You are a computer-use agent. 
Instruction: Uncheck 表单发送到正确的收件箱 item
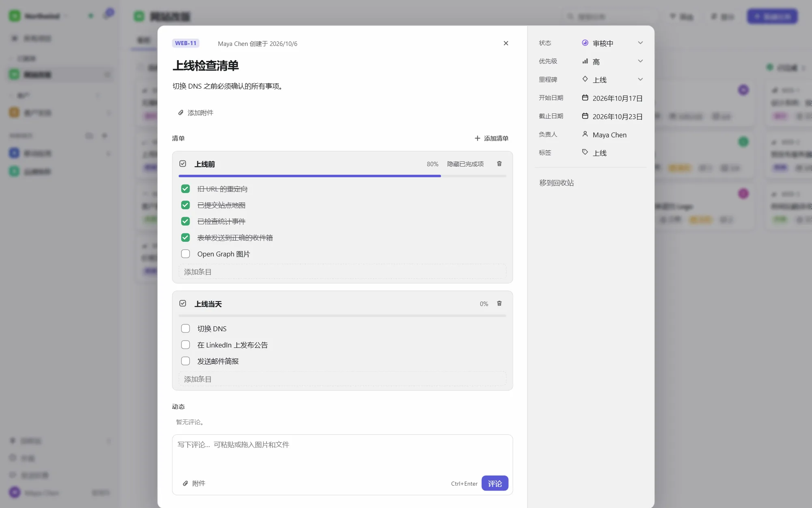tap(186, 237)
